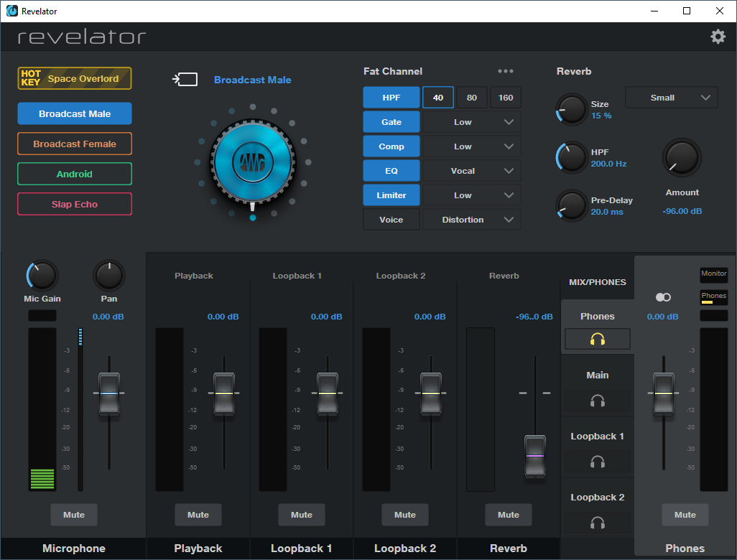
Task: Select the Loopback 1 mix headphone icon
Action: pos(598,462)
